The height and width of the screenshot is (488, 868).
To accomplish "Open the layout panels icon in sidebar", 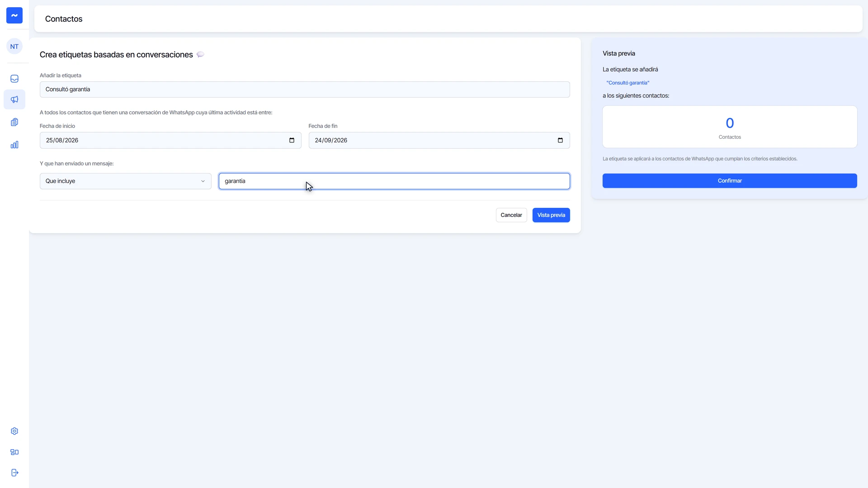I will (x=14, y=452).
